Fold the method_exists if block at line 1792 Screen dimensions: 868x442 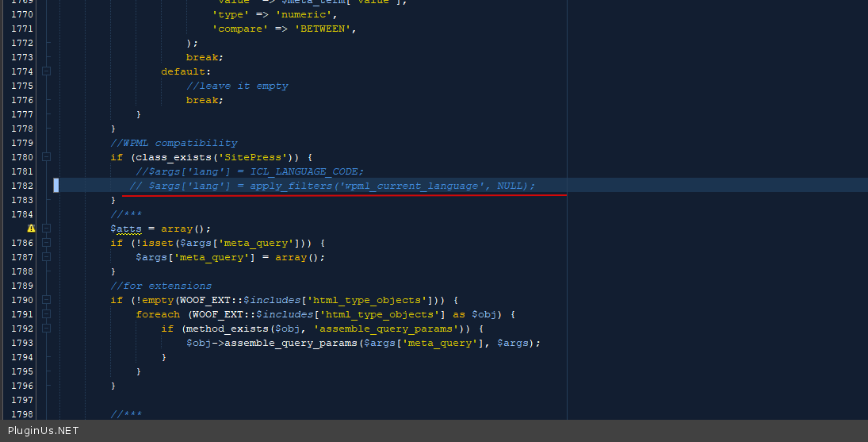point(46,329)
